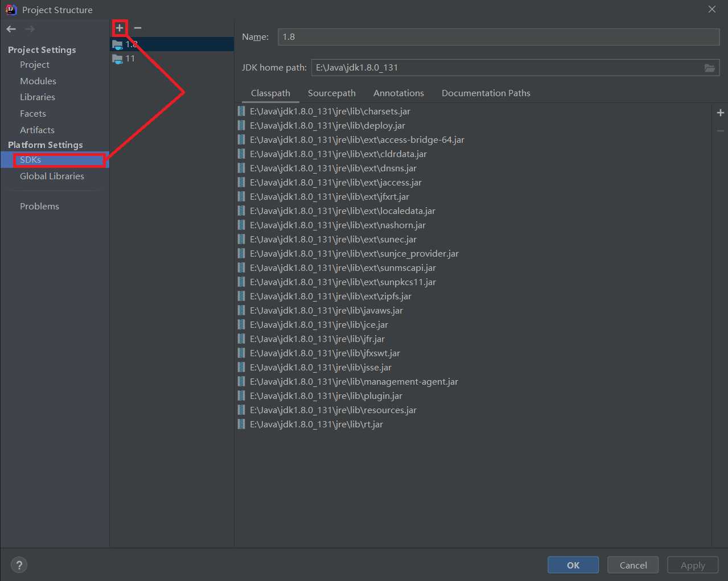Select the charsets.jar path text

tap(330, 112)
